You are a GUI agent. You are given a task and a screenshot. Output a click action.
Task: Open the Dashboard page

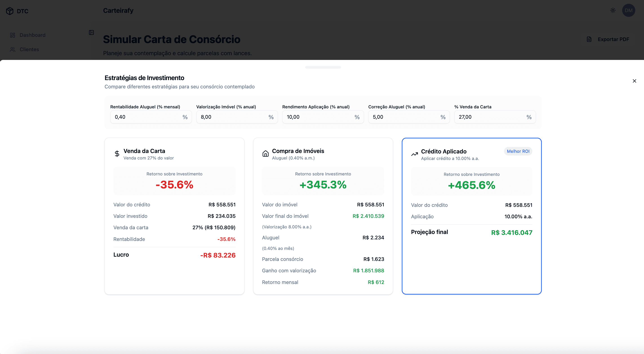(33, 35)
